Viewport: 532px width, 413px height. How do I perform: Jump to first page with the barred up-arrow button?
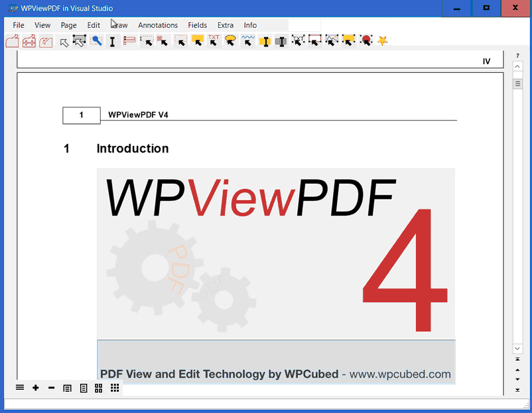(517, 359)
